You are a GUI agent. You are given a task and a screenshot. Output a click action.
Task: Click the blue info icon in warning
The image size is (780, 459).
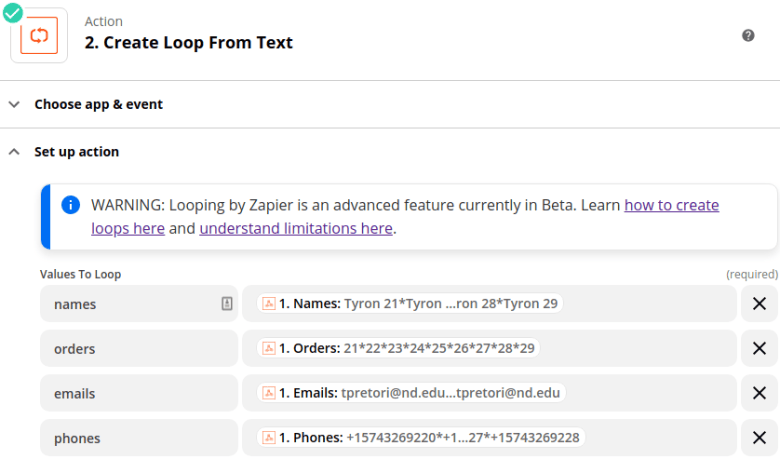[71, 205]
